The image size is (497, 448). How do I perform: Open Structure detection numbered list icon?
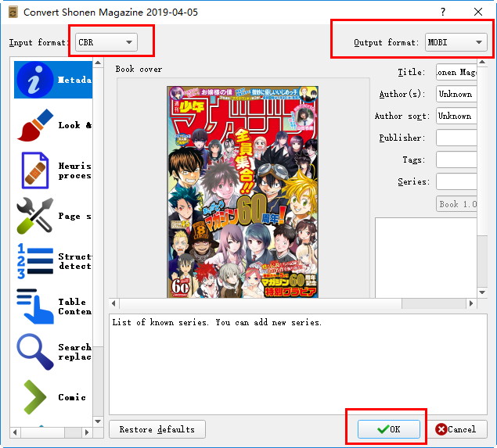point(35,261)
